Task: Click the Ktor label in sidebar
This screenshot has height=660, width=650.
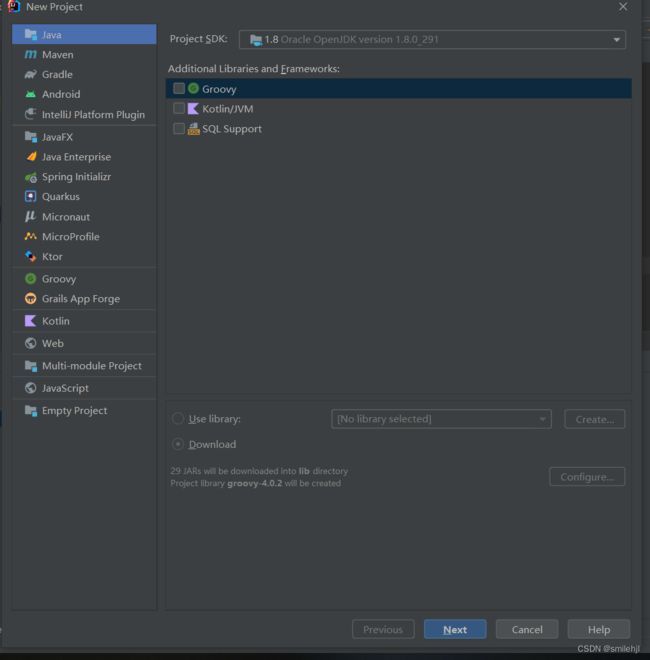Action: click(52, 256)
